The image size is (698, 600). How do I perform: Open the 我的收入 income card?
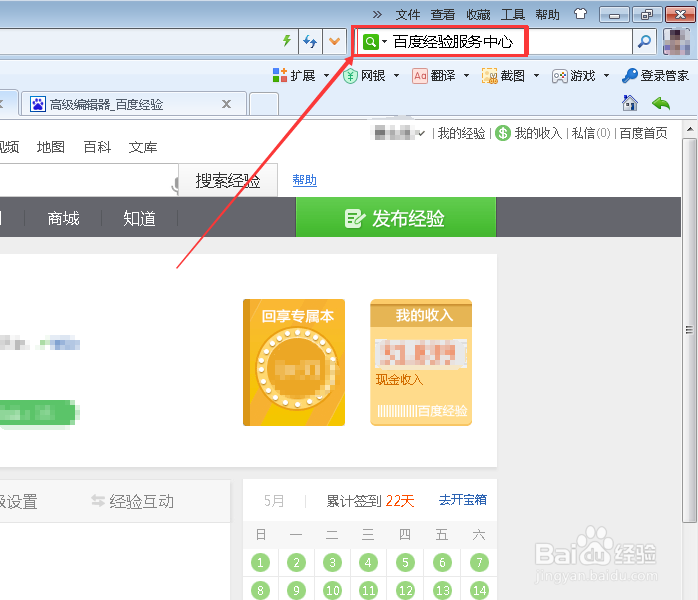tap(421, 362)
